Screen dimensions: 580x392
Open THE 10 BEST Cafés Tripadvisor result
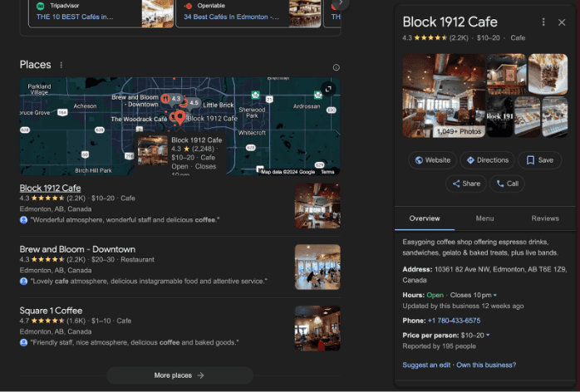(x=75, y=17)
